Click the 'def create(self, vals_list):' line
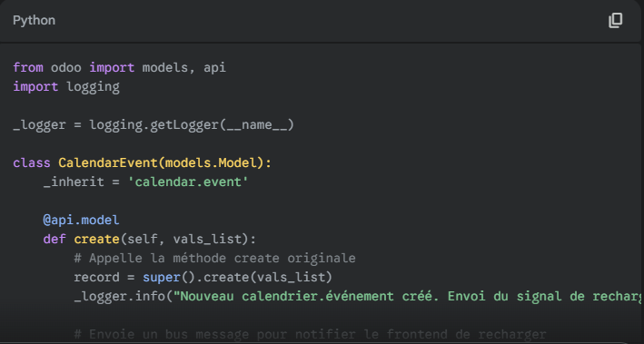Image resolution: width=644 pixels, height=344 pixels. (150, 239)
